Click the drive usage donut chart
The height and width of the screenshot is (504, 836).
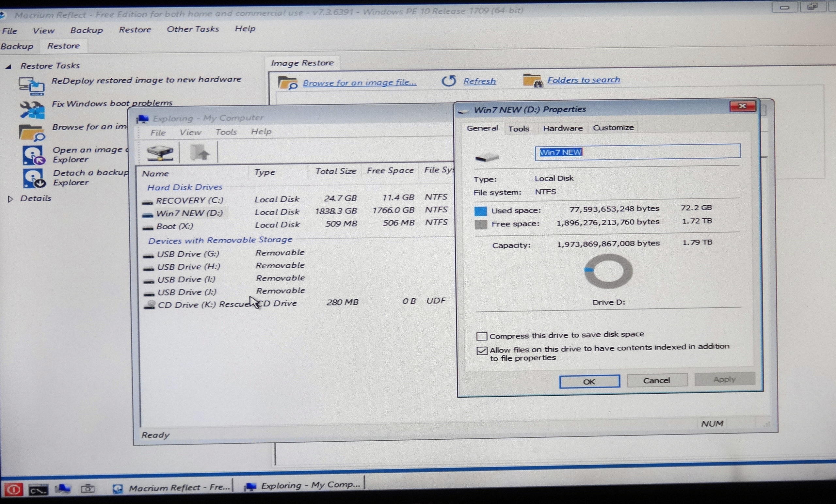pos(608,271)
